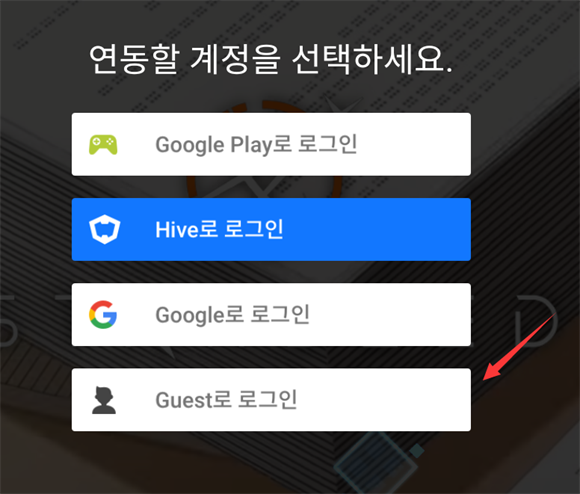
Task: Click the white Hive shield logo
Action: [x=105, y=229]
